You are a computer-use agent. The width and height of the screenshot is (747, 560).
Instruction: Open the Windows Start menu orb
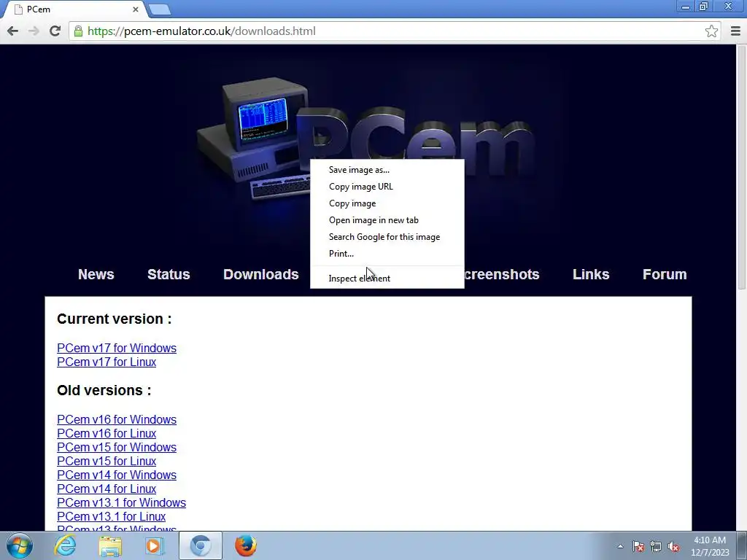click(19, 545)
